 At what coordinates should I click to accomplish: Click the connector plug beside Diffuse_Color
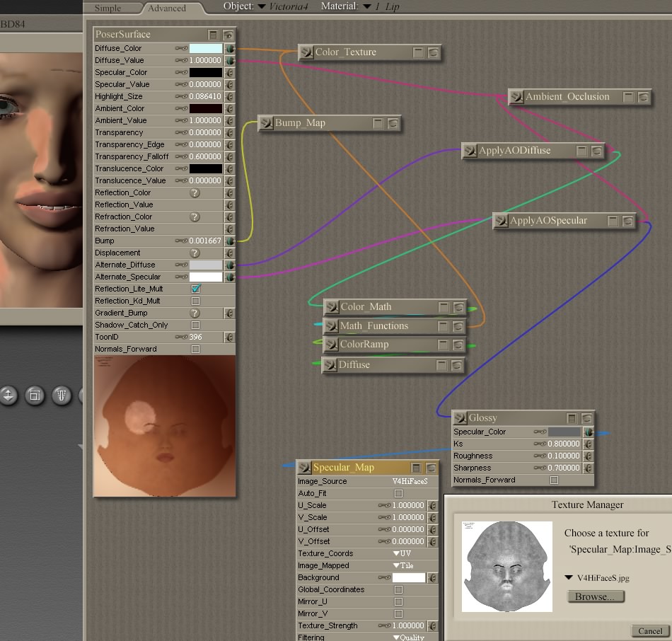pyautogui.click(x=229, y=49)
